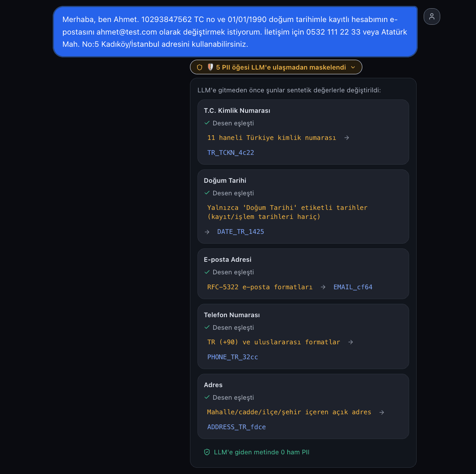Click the green shield-check icon at bottom
476x474 pixels.
[x=207, y=452]
